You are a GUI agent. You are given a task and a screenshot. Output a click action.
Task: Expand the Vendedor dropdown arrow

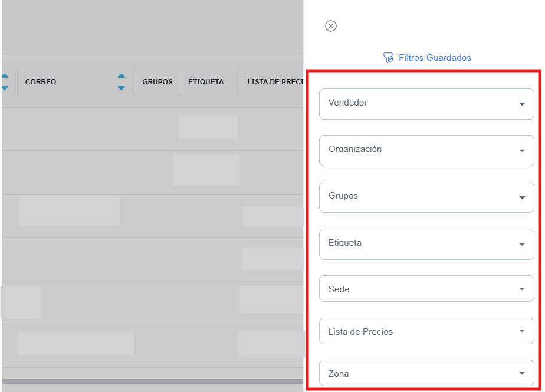pyautogui.click(x=521, y=104)
